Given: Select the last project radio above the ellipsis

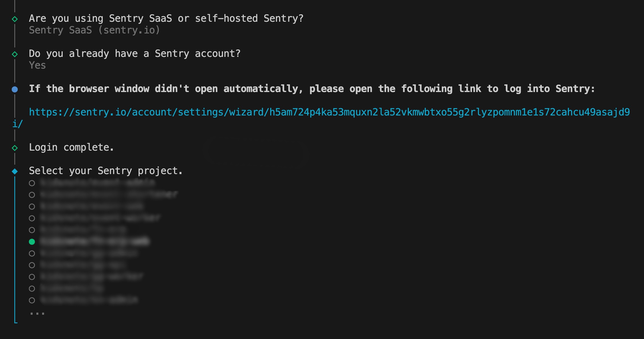Looking at the screenshot, I should (x=32, y=300).
